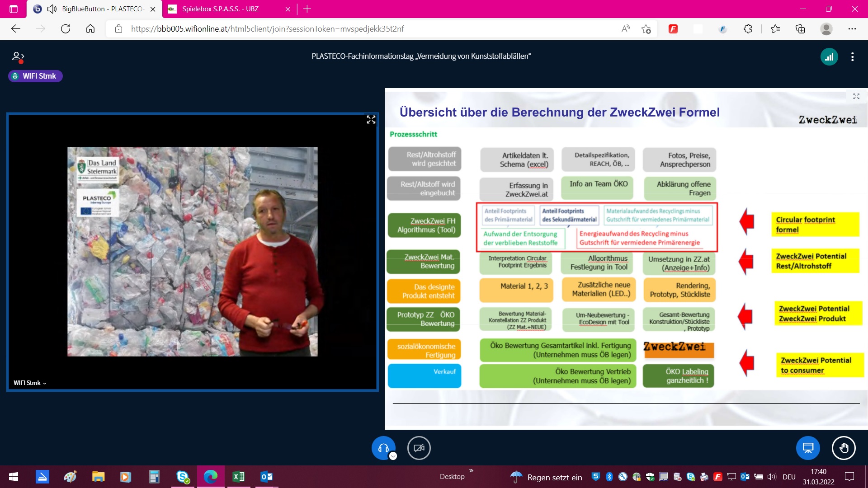Expand the WIFI Stmk webcam name dropdown

30,383
